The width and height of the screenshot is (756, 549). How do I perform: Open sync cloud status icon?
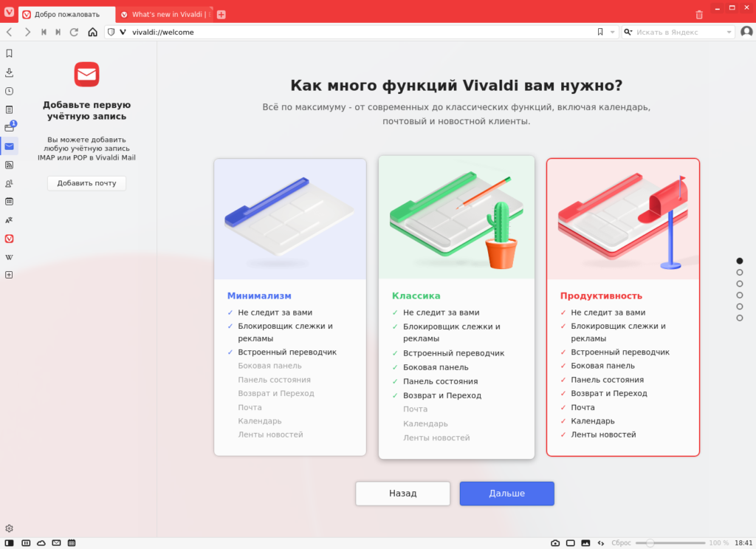(41, 543)
